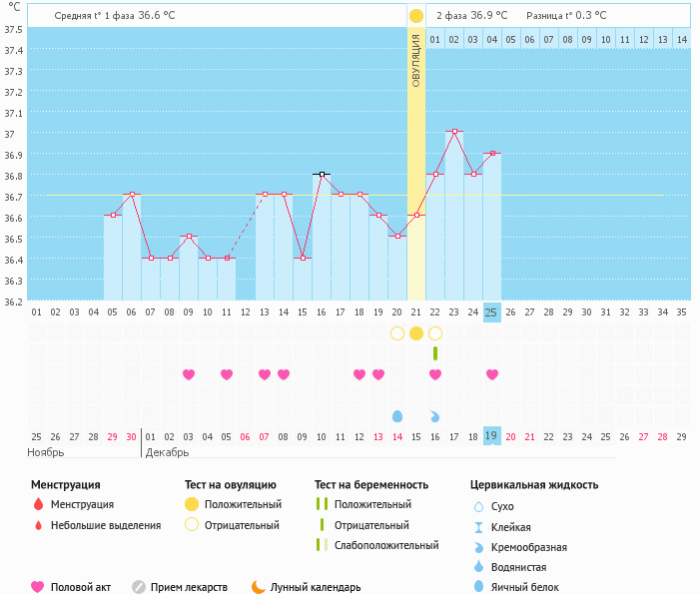Click the heart icon on cycle day 25
The image size is (700, 594).
click(x=491, y=374)
